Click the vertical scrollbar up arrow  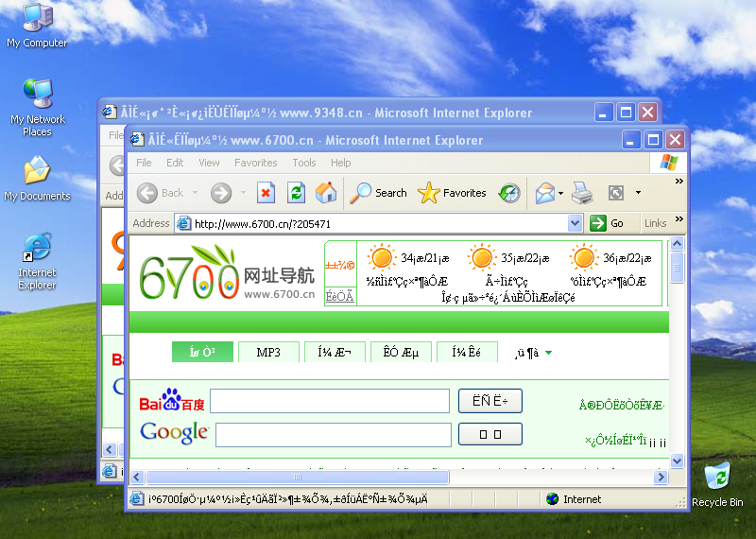click(x=677, y=243)
